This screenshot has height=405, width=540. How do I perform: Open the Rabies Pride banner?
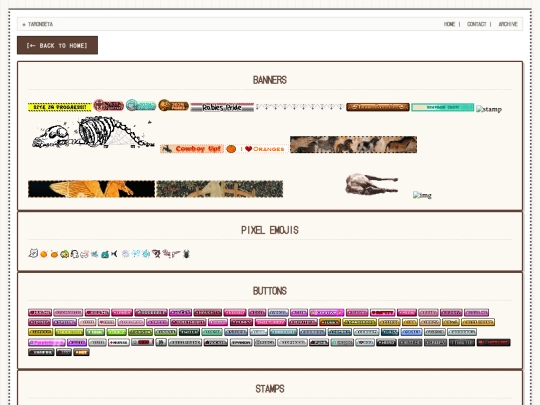[222, 107]
